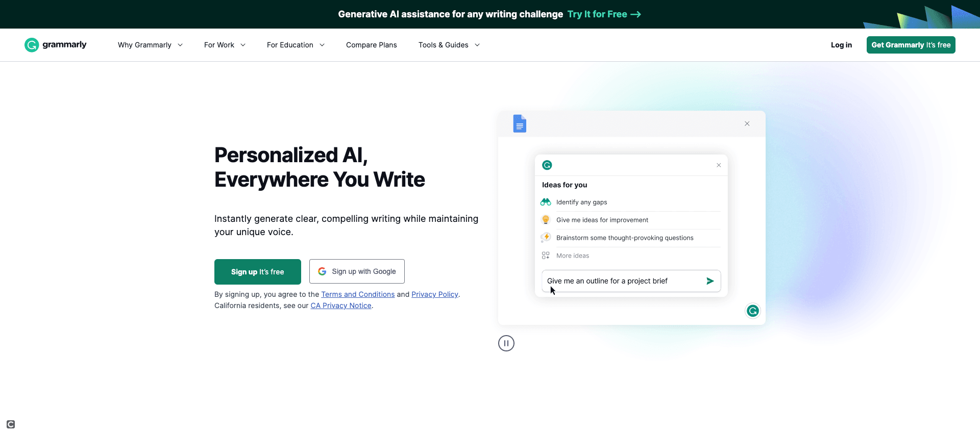Open the Google Docs document icon
Image resolution: width=980 pixels, height=432 pixels.
pos(520,123)
